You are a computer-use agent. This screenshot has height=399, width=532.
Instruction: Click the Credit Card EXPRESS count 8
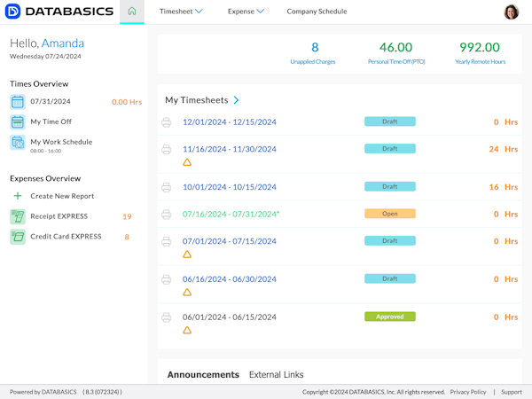(127, 237)
